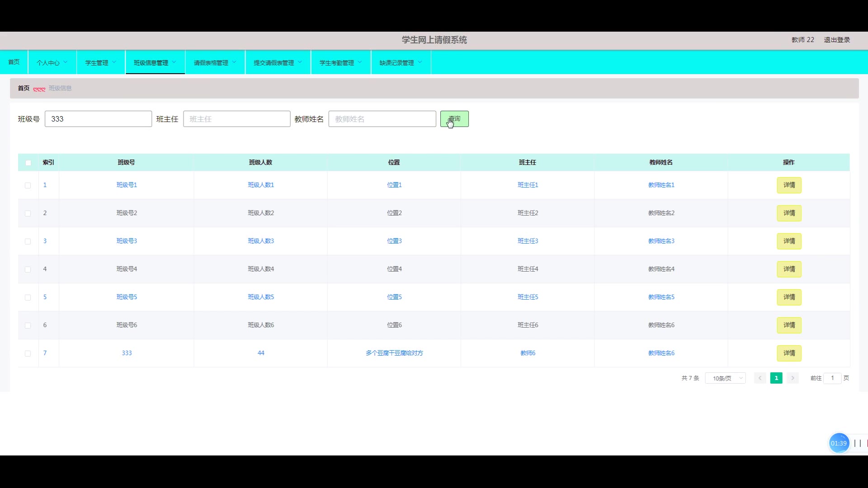Expand the 学生管理 dropdown menu

tap(100, 62)
